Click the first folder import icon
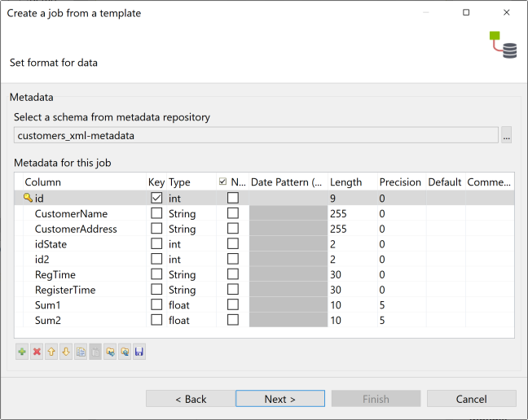 tap(110, 352)
